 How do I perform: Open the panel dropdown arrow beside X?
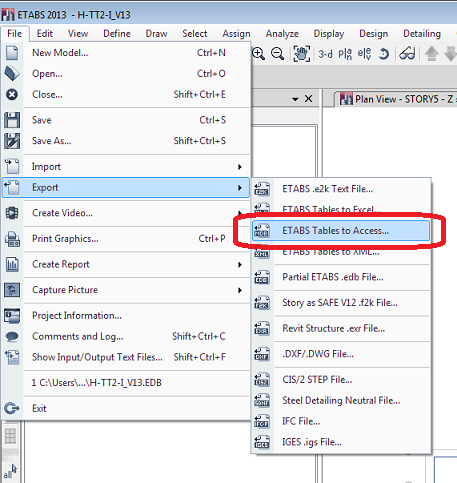[295, 99]
